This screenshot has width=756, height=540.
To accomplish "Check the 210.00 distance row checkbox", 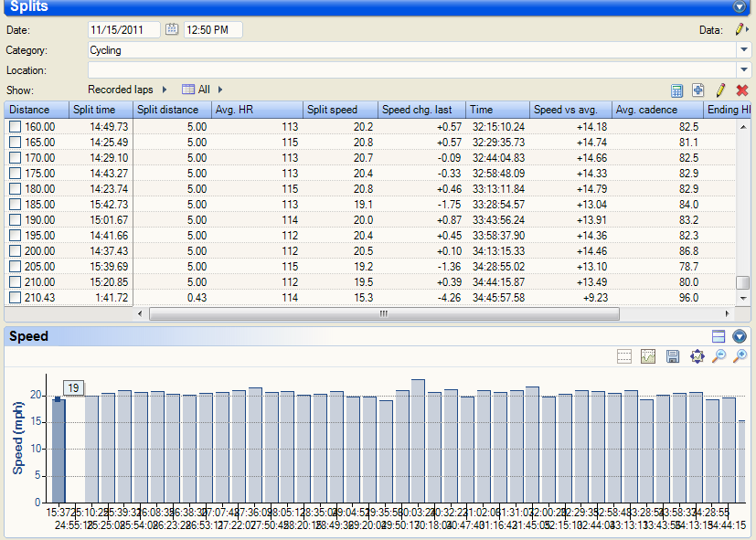I will [16, 281].
